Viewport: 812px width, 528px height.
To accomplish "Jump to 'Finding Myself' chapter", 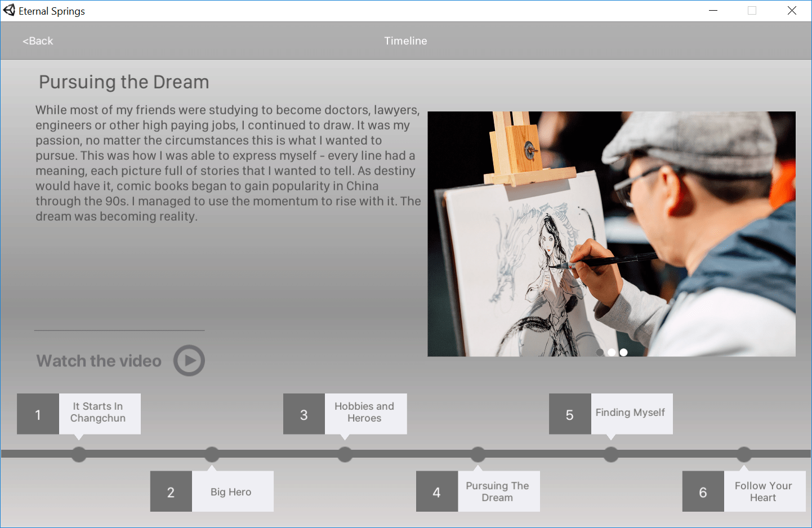I will pyautogui.click(x=631, y=413).
